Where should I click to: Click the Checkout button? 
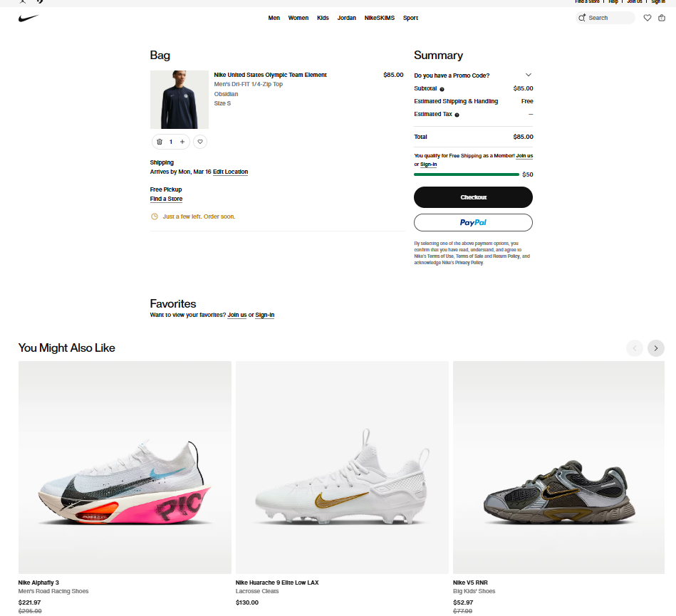(473, 197)
